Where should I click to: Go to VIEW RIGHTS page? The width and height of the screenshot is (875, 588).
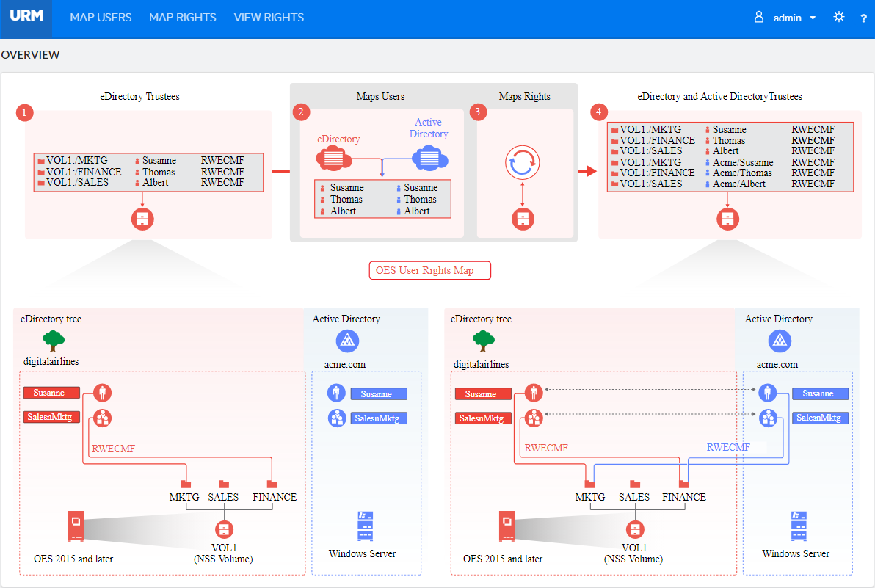point(269,18)
